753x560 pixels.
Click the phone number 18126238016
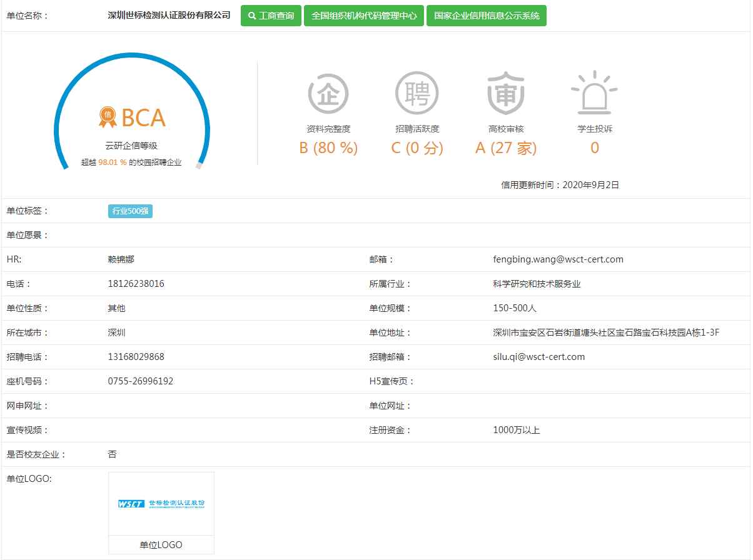136,284
